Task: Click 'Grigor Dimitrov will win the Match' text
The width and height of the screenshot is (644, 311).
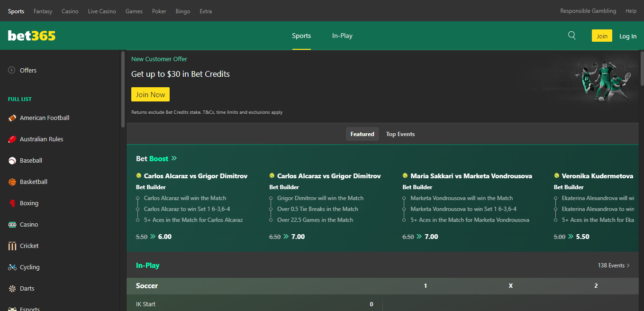Action: pos(320,198)
